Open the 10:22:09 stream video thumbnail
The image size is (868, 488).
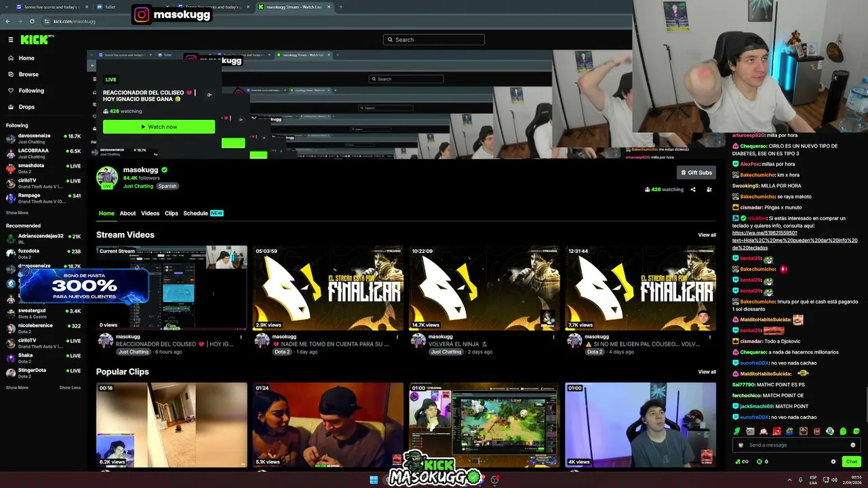pos(484,288)
